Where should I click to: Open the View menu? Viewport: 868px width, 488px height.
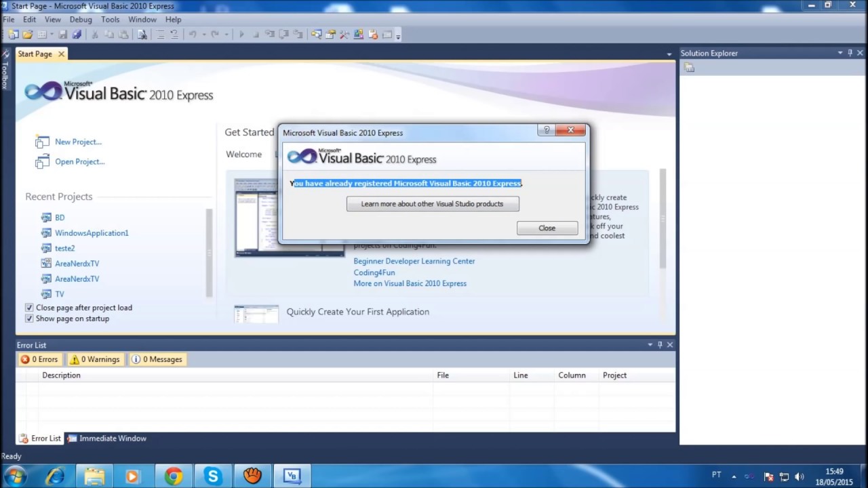pos(53,20)
